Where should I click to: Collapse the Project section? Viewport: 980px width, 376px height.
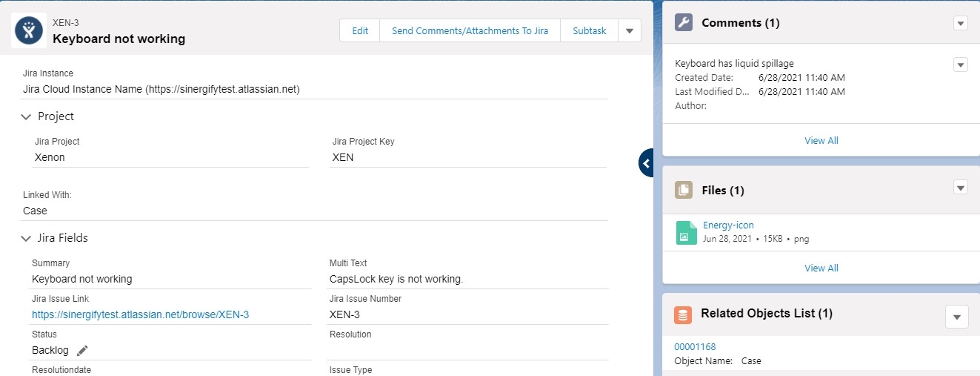point(27,116)
